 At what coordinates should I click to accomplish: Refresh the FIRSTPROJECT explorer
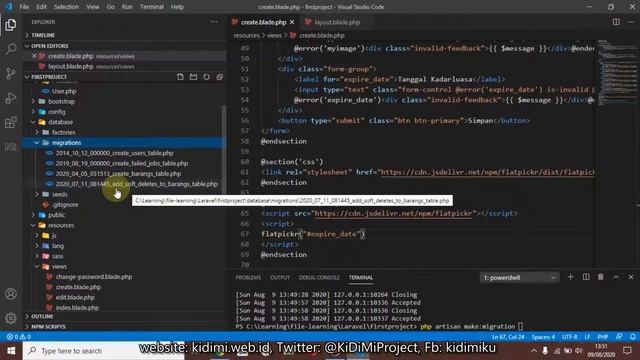(x=207, y=77)
